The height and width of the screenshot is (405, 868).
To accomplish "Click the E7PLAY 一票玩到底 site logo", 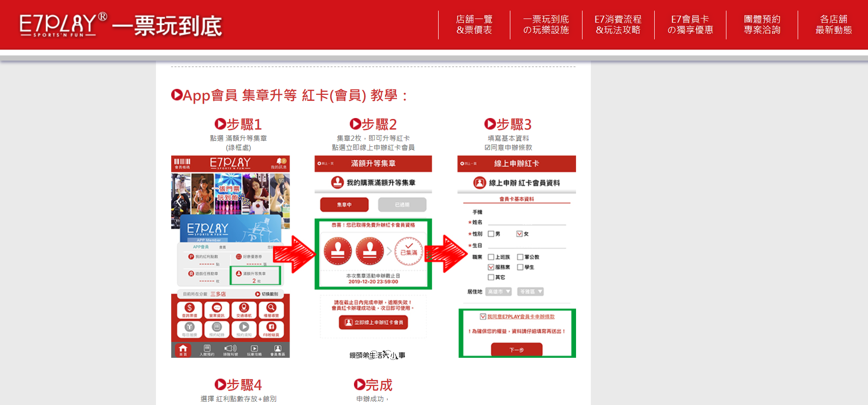I will click(x=121, y=25).
